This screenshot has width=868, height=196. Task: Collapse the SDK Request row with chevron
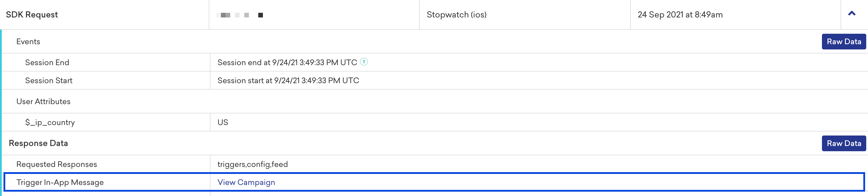click(x=851, y=13)
